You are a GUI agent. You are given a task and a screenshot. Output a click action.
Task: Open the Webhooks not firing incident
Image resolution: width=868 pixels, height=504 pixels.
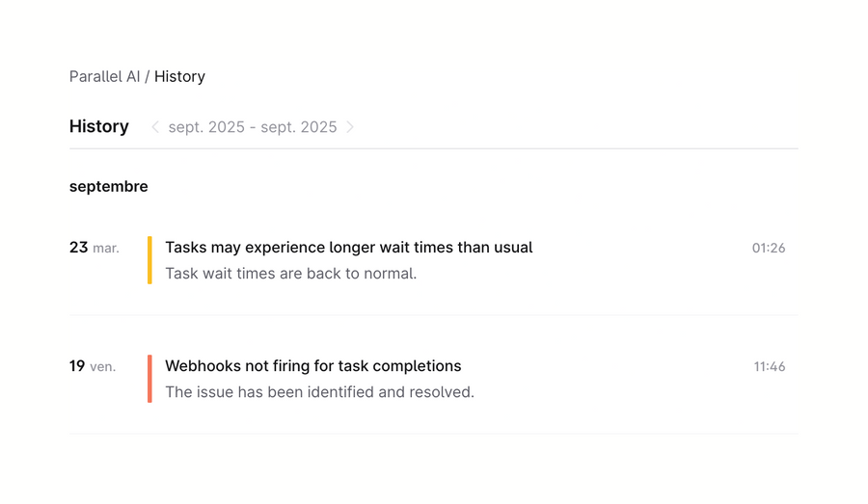(x=312, y=366)
